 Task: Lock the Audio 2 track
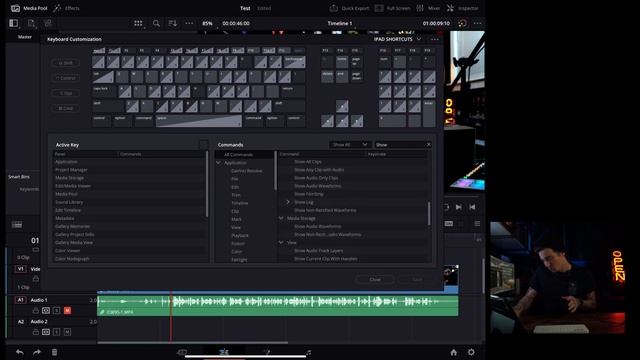tap(36, 332)
